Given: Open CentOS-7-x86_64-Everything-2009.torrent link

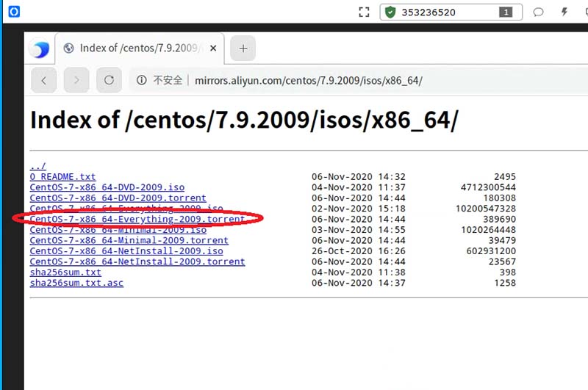Looking at the screenshot, I should point(137,219).
